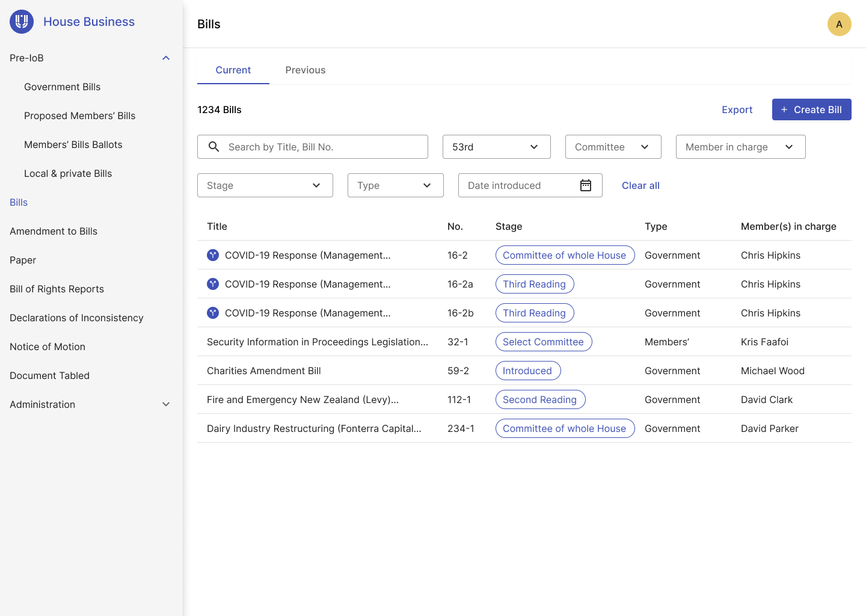
Task: Open the 53rd parliament dropdown
Action: [x=497, y=147]
